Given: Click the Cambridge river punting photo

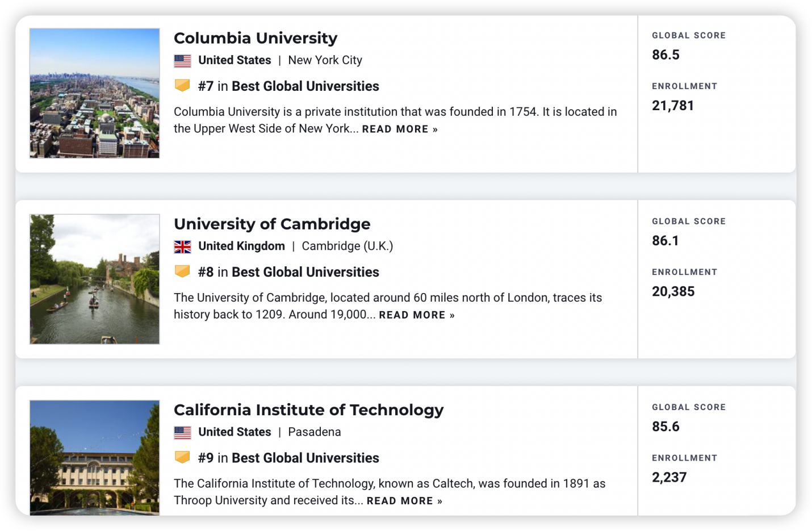Looking at the screenshot, I should pos(94,279).
